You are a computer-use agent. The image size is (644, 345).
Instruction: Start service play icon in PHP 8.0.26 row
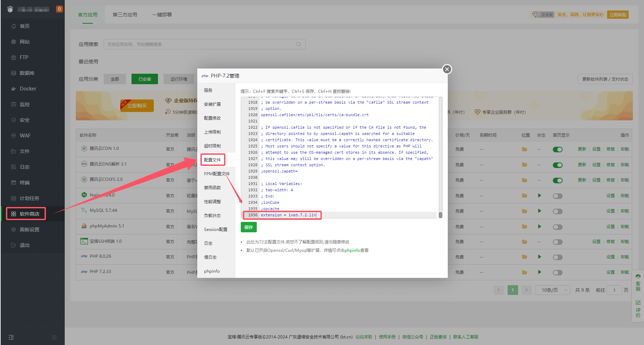tap(540, 257)
